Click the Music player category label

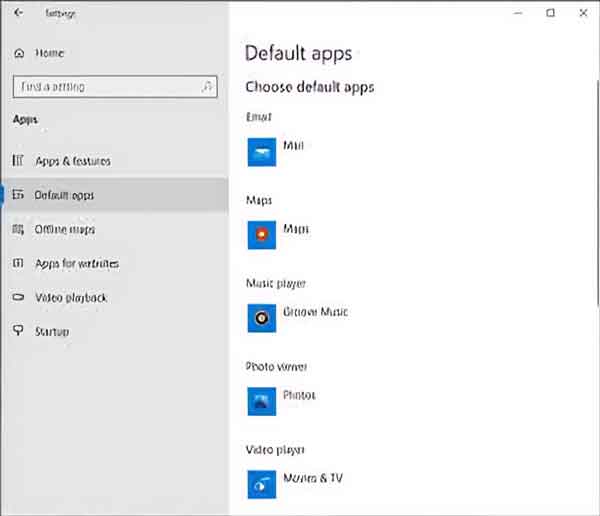click(276, 283)
